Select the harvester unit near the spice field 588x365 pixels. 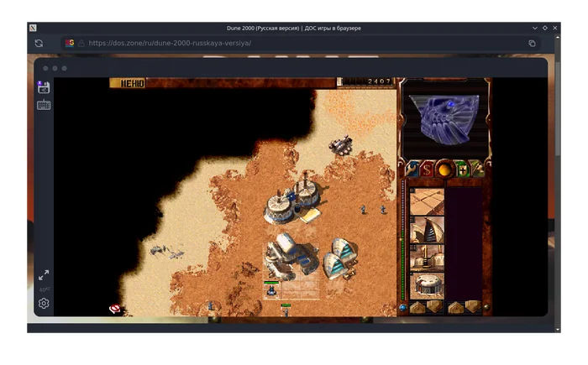coord(340,144)
